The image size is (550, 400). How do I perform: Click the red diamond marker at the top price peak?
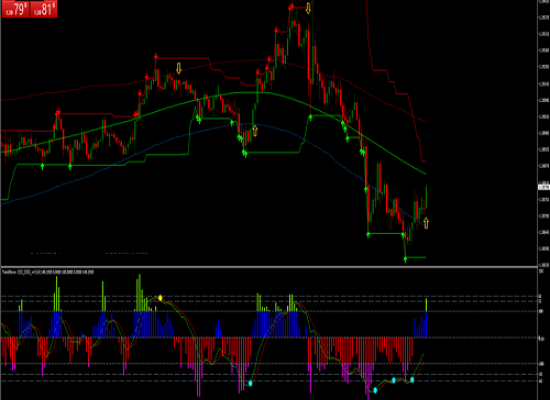pos(291,7)
